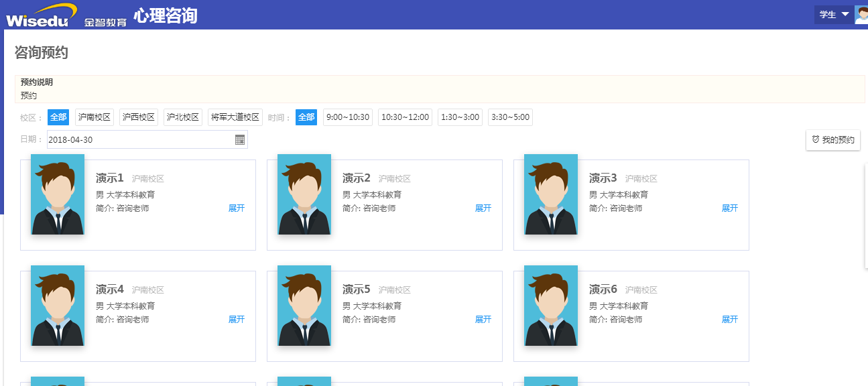Click 演示5 counselor photo

pos(304,306)
